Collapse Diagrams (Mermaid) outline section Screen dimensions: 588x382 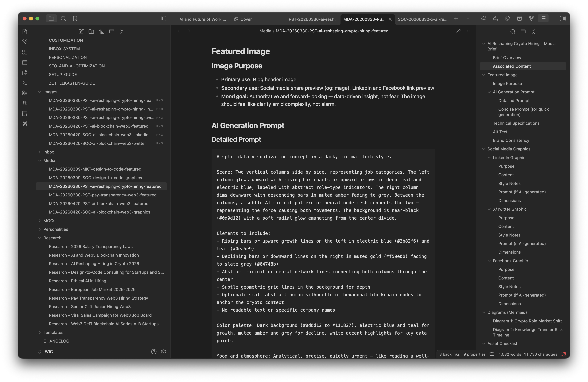point(484,312)
